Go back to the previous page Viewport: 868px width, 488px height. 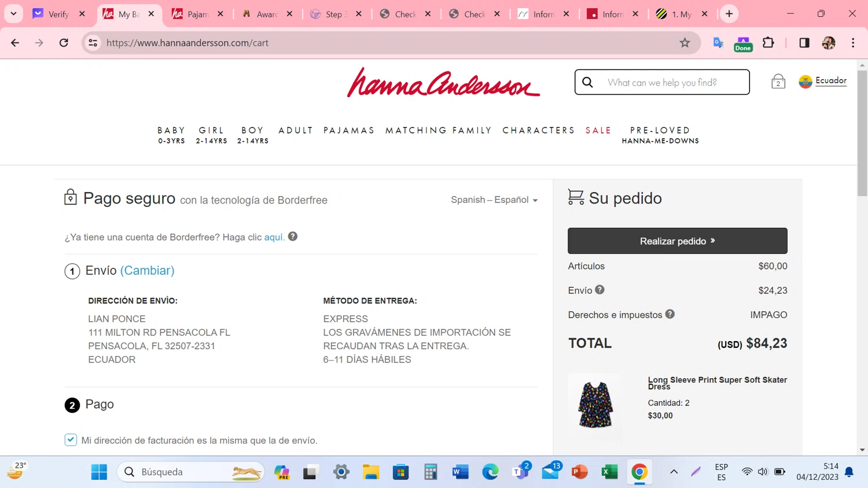[15, 43]
